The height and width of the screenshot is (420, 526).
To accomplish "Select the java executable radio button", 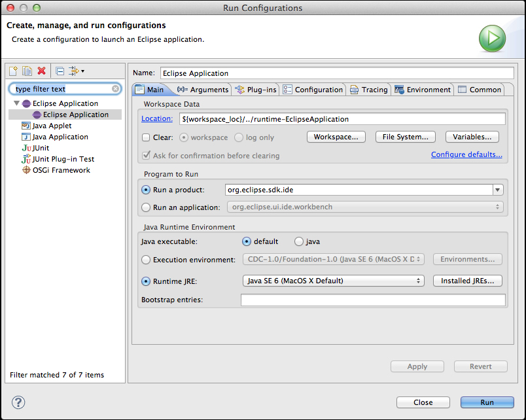I will pyautogui.click(x=298, y=241).
